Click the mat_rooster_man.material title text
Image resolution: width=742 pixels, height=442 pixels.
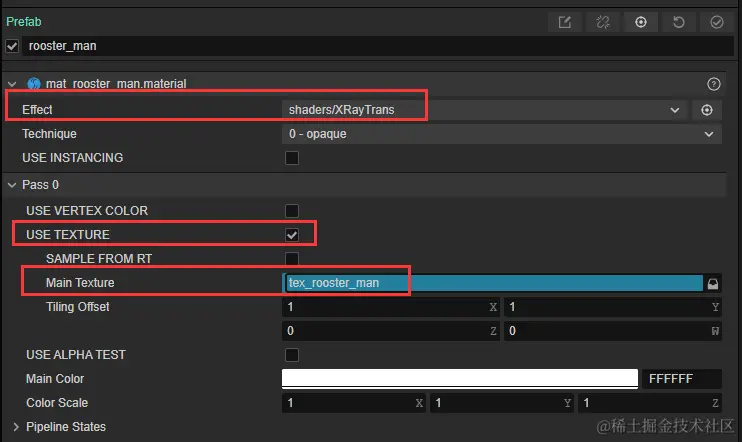(x=116, y=84)
